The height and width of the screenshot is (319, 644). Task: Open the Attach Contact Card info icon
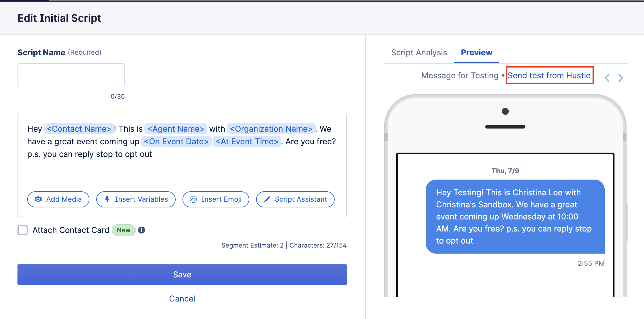pos(142,230)
